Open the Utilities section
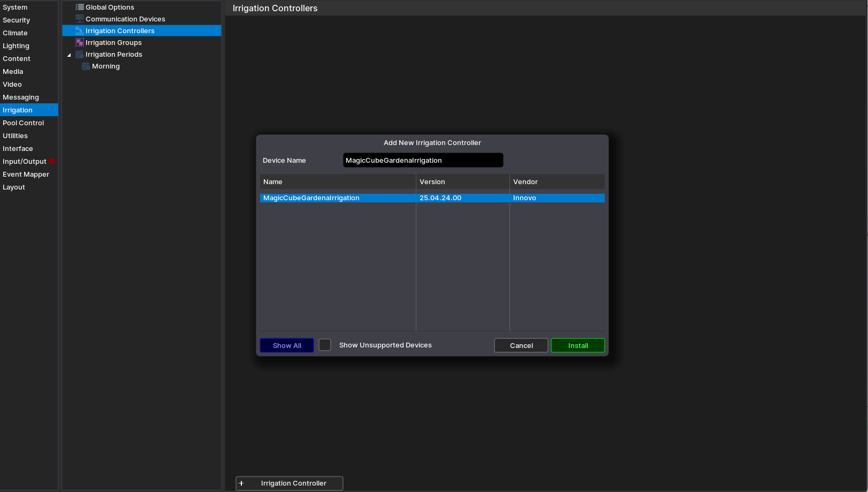 [x=29, y=135]
